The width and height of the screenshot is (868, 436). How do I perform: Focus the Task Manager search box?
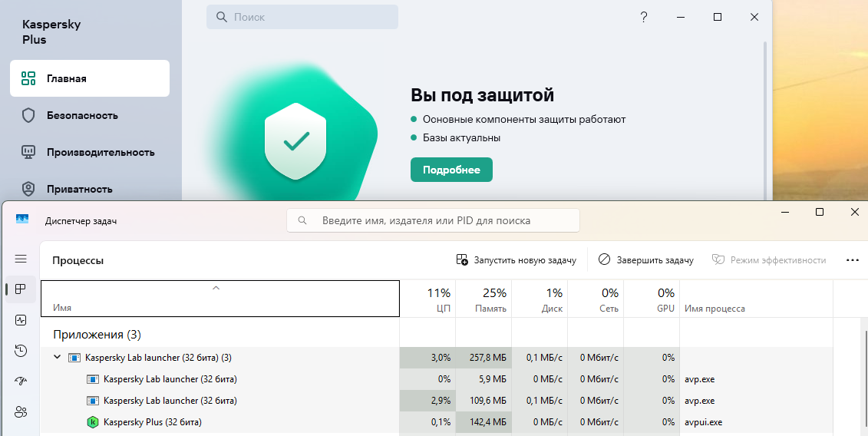point(433,220)
